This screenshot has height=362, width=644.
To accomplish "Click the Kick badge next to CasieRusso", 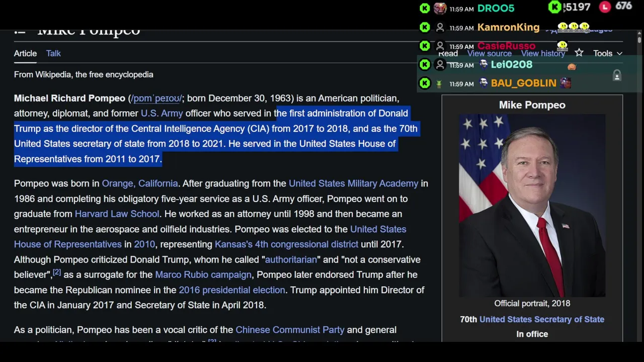I will point(425,46).
